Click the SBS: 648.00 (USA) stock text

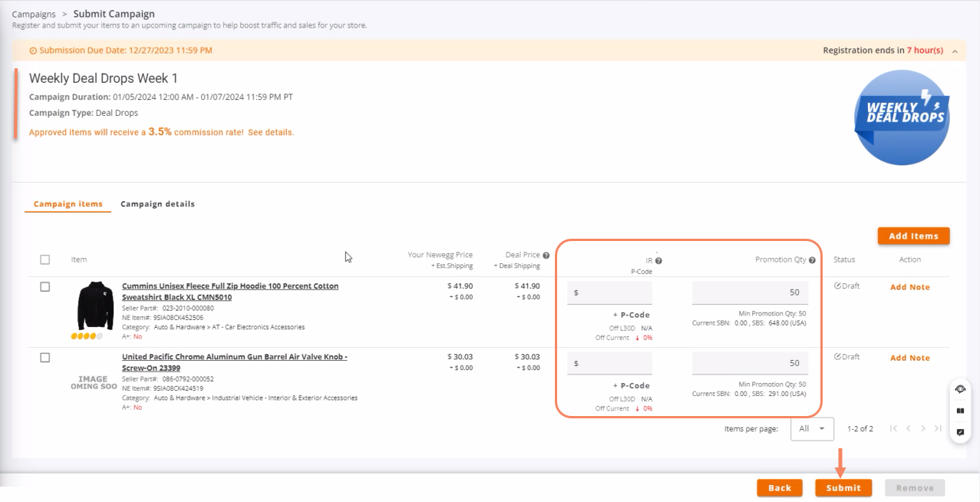(x=780, y=322)
